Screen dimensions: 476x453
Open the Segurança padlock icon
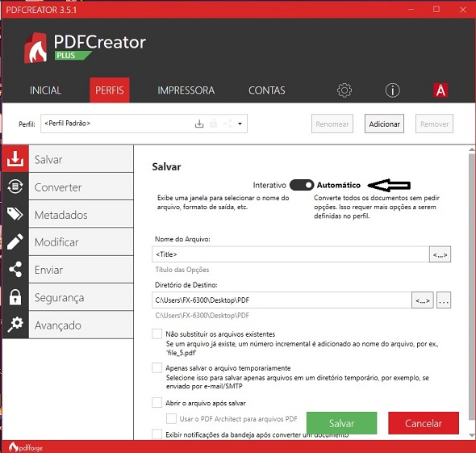point(15,297)
